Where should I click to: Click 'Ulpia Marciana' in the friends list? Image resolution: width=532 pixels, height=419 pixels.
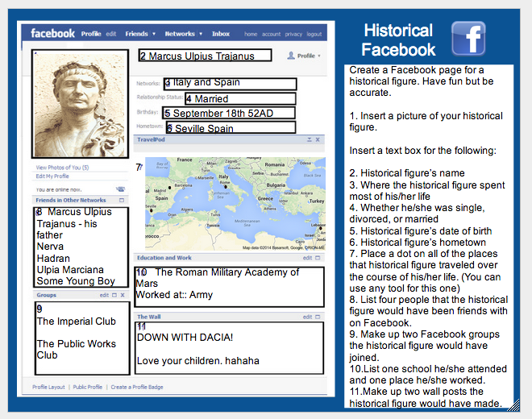coord(70,270)
